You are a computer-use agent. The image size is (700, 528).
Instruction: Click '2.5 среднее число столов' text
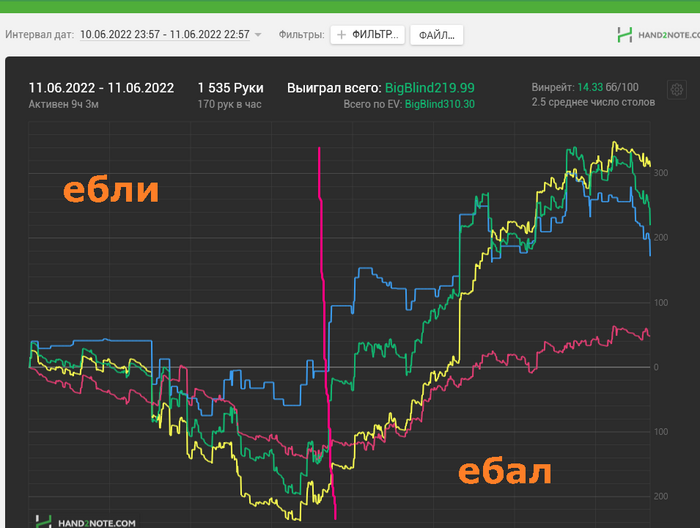(593, 102)
